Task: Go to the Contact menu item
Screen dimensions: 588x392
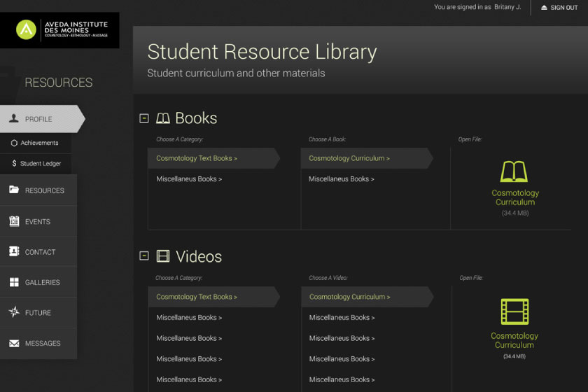Action: [x=38, y=252]
